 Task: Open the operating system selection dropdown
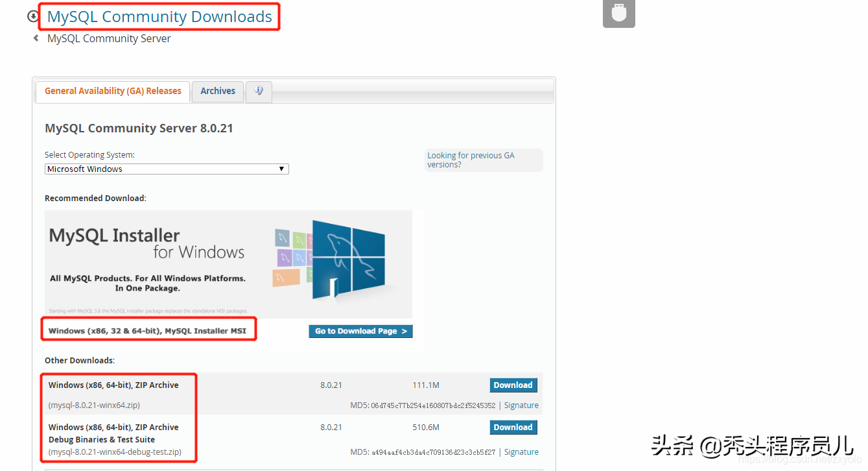pyautogui.click(x=166, y=169)
